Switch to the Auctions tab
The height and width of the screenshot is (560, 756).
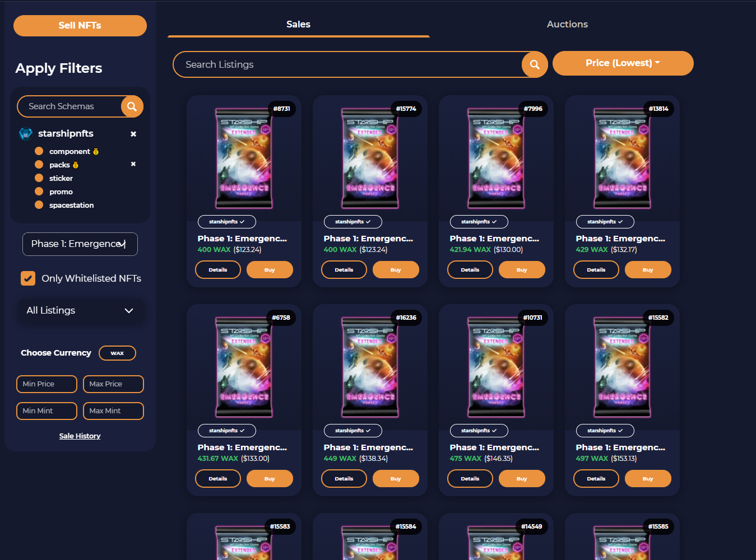[x=567, y=25]
